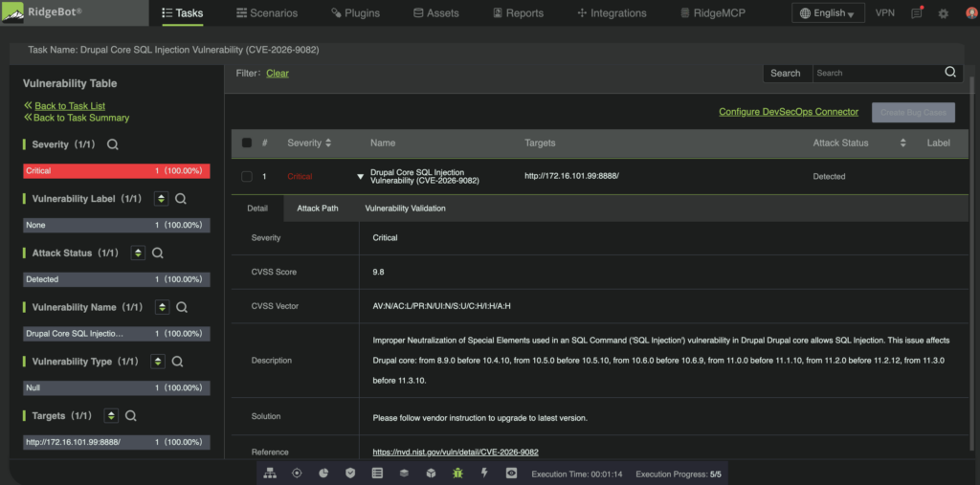This screenshot has height=485, width=980.
Task: Toggle sort arrows beside Vulnerability Label filter
Action: click(x=161, y=199)
